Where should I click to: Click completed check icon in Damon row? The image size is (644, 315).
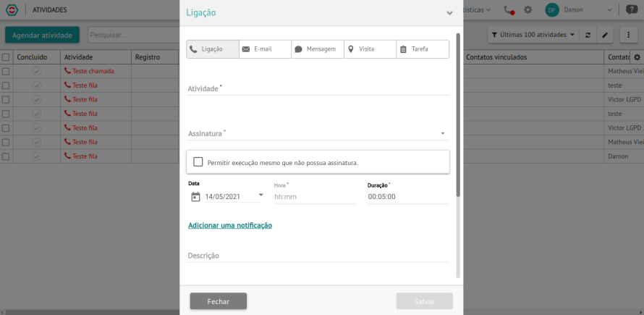(37, 156)
